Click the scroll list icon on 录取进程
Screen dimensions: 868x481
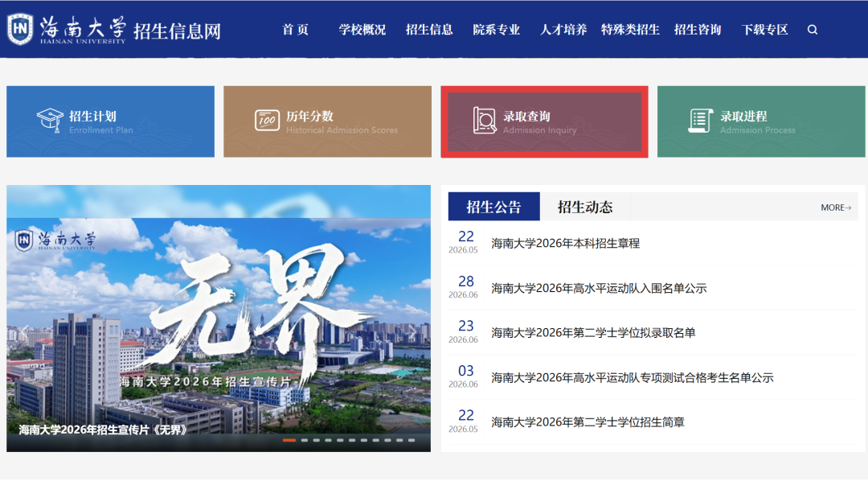point(700,121)
